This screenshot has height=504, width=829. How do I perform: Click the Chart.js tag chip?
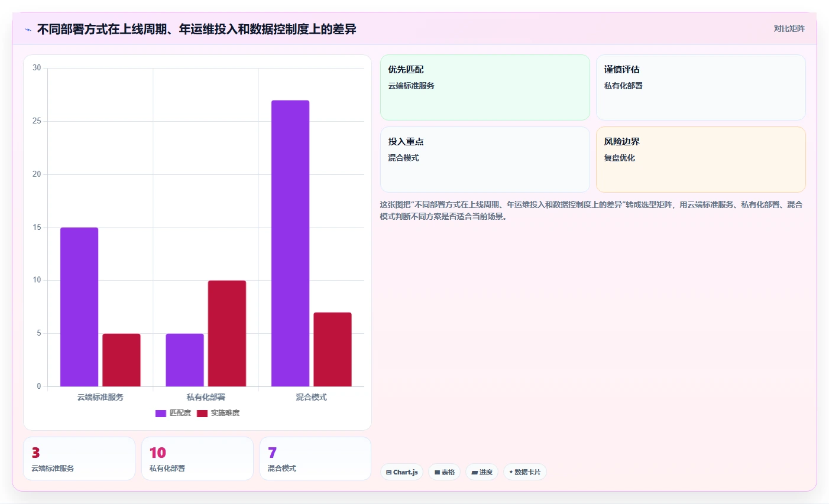pyautogui.click(x=402, y=472)
